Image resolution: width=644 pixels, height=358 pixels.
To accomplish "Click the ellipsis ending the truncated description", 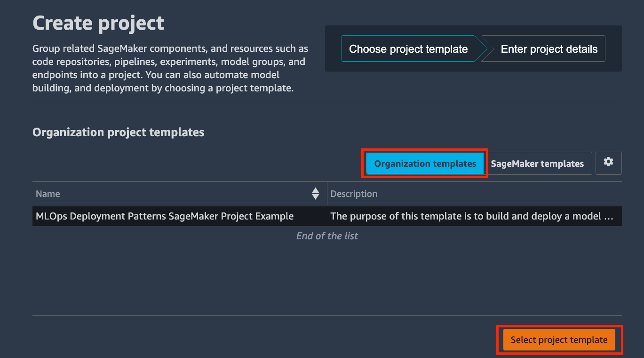I will [608, 218].
